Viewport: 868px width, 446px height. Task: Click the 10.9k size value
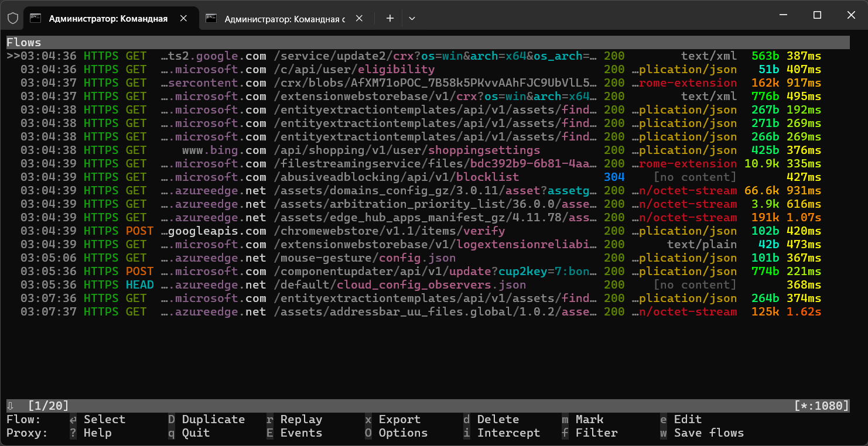761,164
